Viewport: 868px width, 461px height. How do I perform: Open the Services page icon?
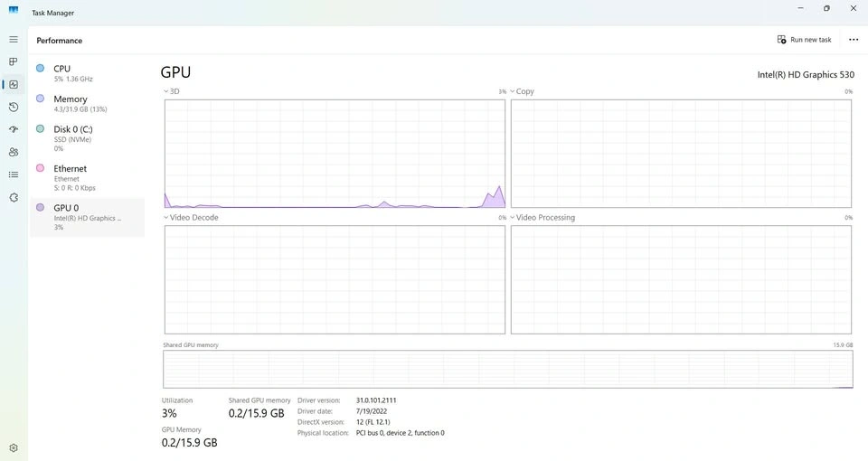click(14, 197)
